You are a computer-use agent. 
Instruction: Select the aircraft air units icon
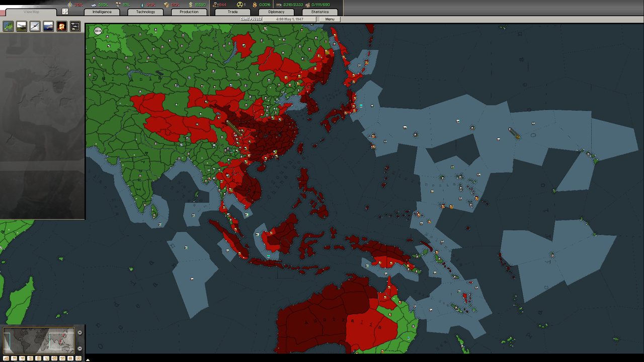[x=35, y=26]
